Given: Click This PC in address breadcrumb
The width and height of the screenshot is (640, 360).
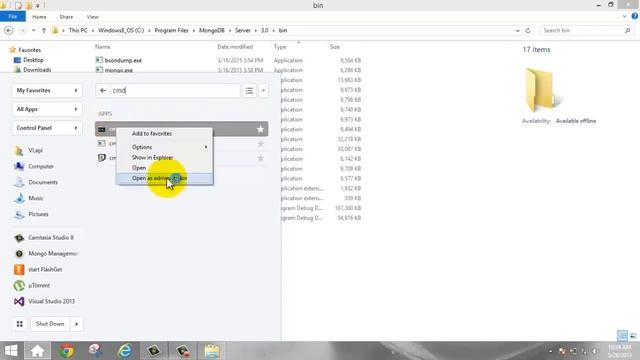Looking at the screenshot, I should coord(78,31).
